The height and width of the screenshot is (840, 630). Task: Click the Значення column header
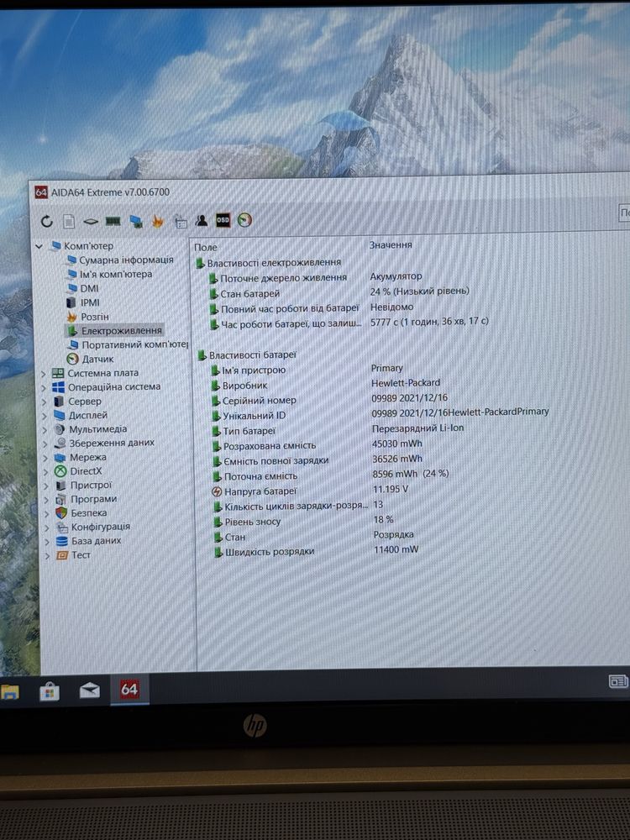(391, 244)
